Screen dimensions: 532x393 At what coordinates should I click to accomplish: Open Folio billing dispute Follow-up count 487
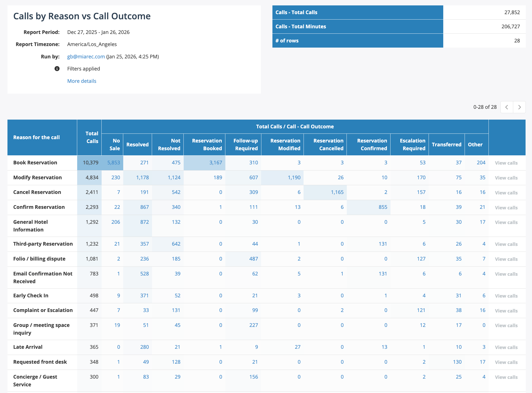(x=253, y=259)
